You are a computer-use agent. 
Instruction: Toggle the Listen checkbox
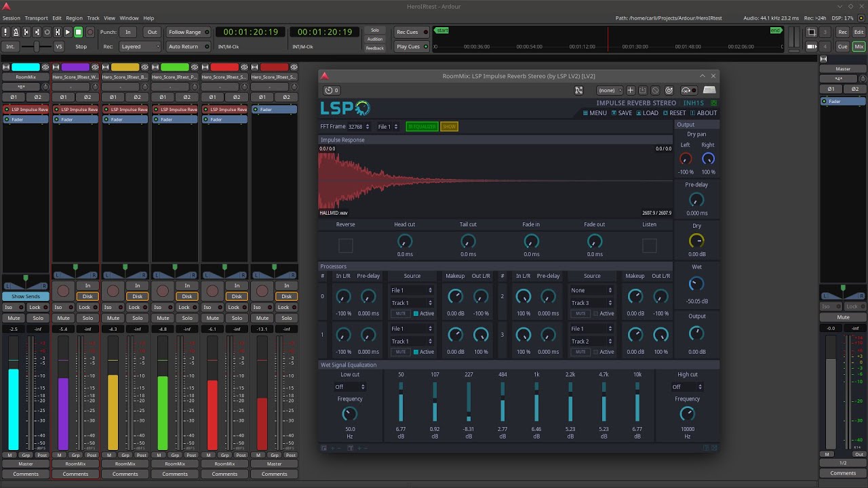click(x=649, y=245)
